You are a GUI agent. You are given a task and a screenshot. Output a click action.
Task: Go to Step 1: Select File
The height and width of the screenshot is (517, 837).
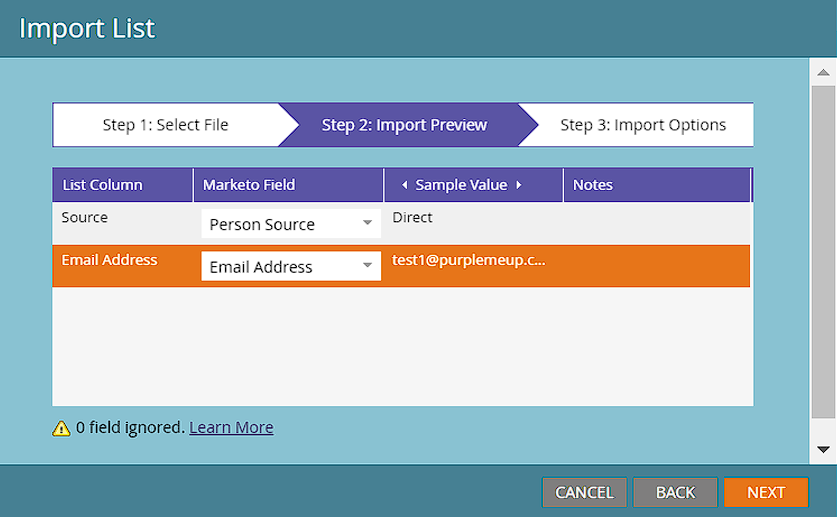165,124
